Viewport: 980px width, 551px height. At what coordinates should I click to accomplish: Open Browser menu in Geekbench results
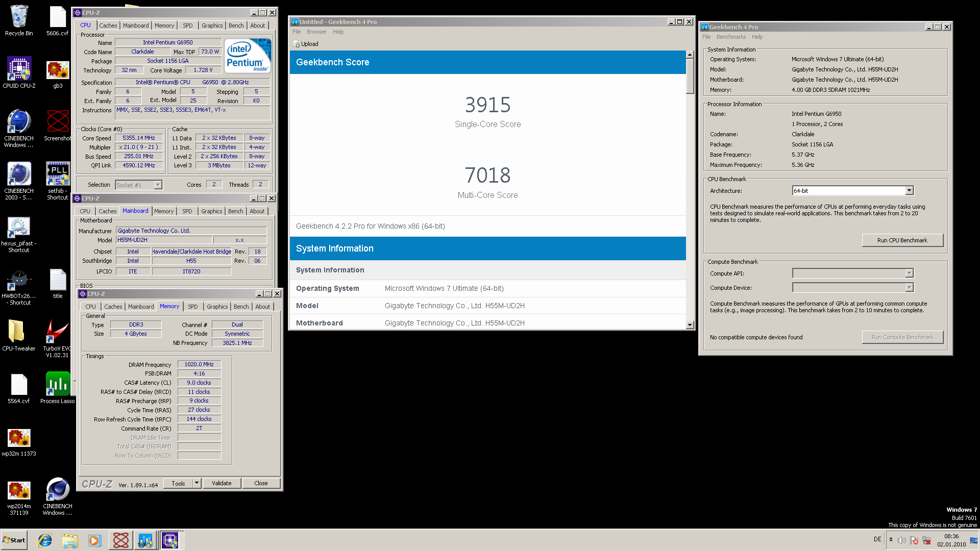coord(316,32)
